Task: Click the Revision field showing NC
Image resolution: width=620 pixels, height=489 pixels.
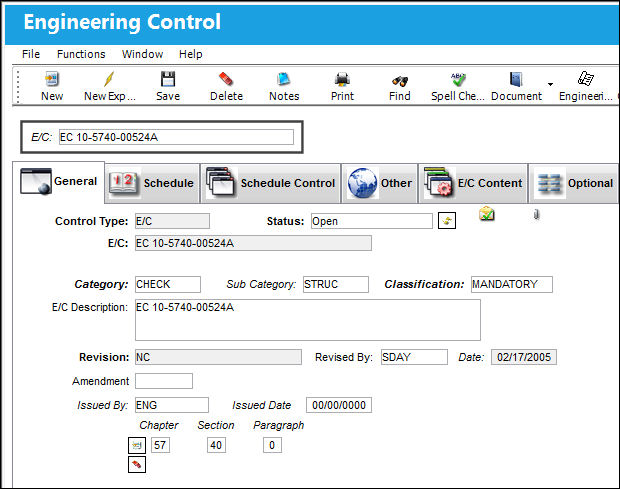Action: point(218,357)
